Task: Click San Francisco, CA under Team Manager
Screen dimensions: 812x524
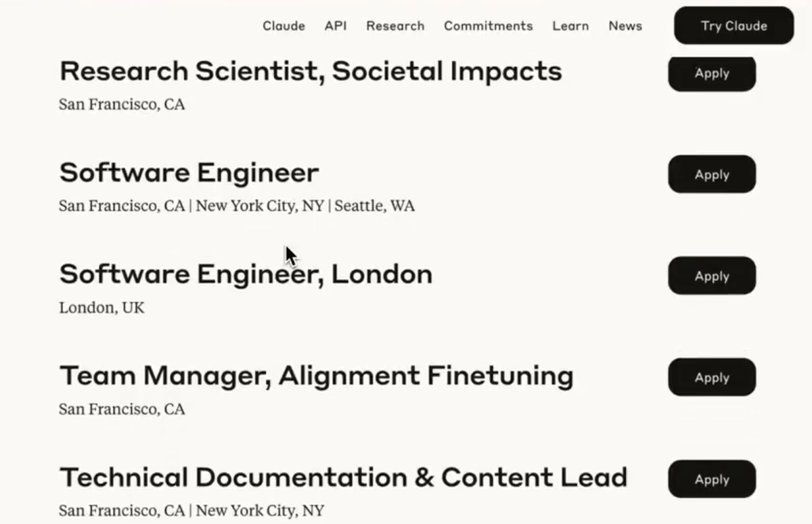Action: tap(122, 409)
